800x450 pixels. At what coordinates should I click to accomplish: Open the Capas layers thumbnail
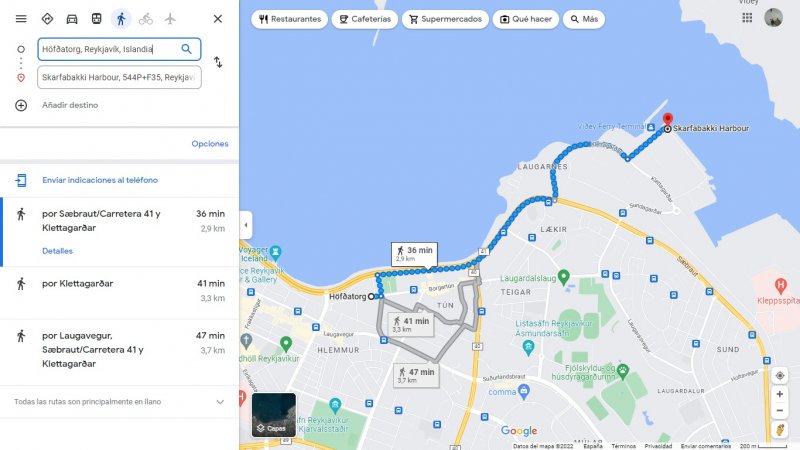pyautogui.click(x=274, y=415)
